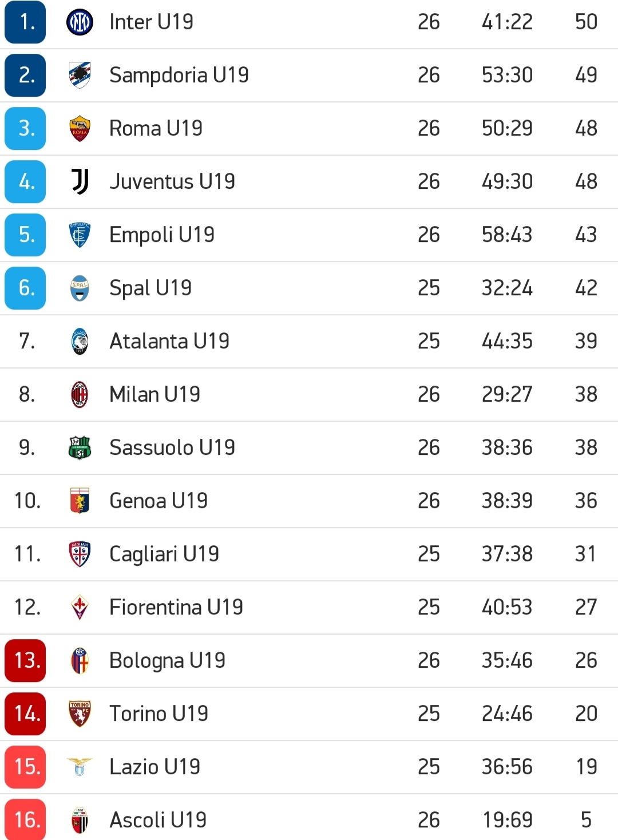
Task: Tap the Roma U19 wolf crest
Action: pyautogui.click(x=80, y=129)
